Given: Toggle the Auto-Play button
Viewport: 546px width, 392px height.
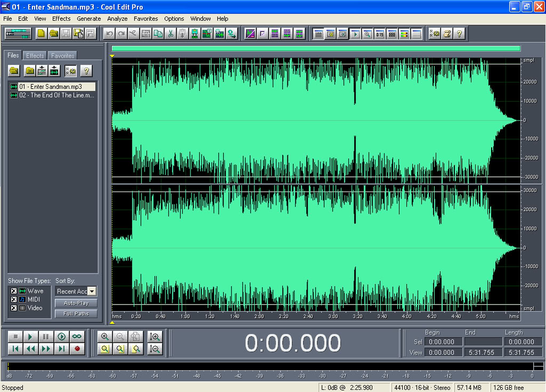Looking at the screenshot, I should pyautogui.click(x=76, y=303).
